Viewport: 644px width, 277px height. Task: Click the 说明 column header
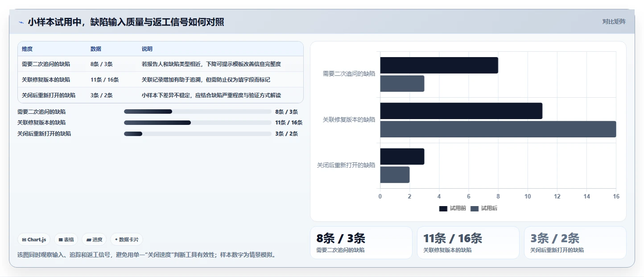147,49
